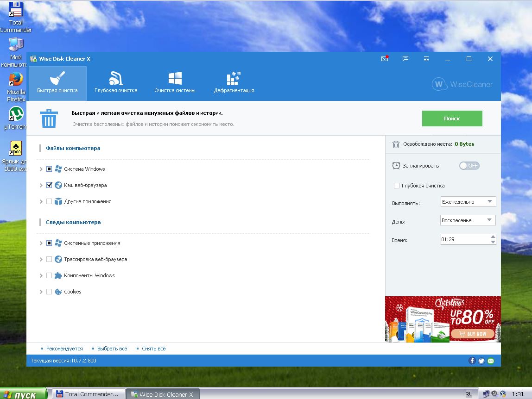
Task: Select the Мой компьютер desktop icon
Action: [x=16, y=52]
